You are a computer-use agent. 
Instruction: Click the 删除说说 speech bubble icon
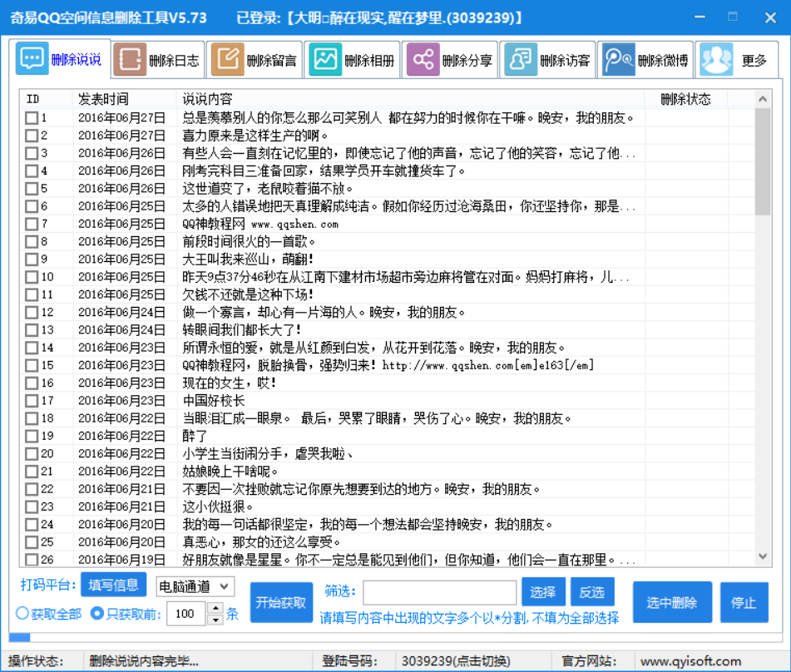pos(32,58)
